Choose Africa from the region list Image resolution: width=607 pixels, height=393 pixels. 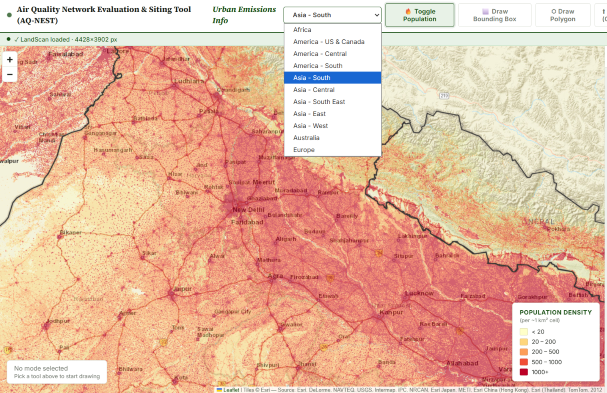tap(333, 29)
